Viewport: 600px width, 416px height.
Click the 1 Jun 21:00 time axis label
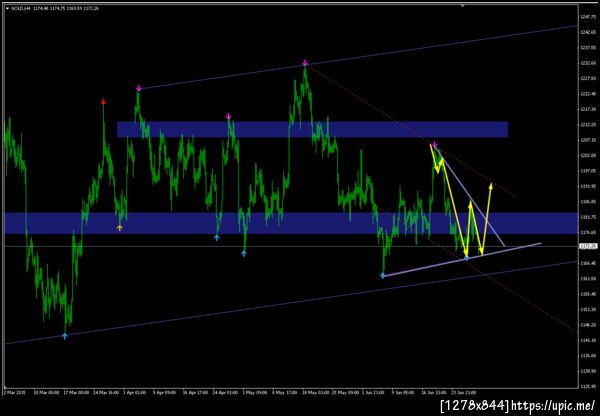click(x=375, y=393)
